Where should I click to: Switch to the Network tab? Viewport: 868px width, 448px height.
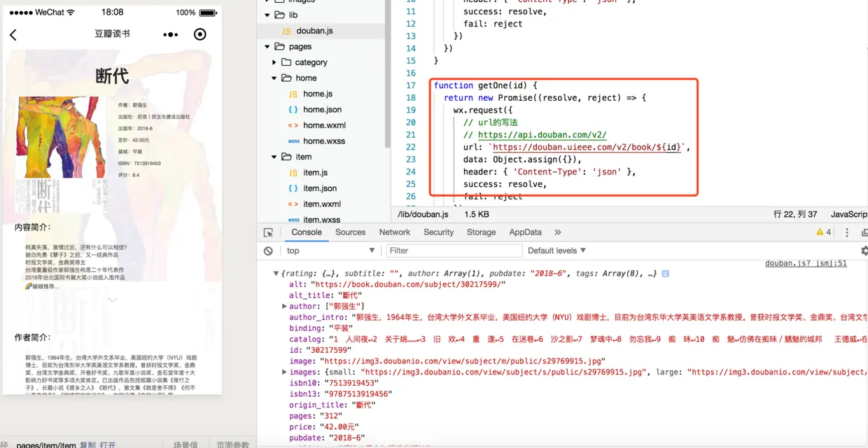(395, 232)
